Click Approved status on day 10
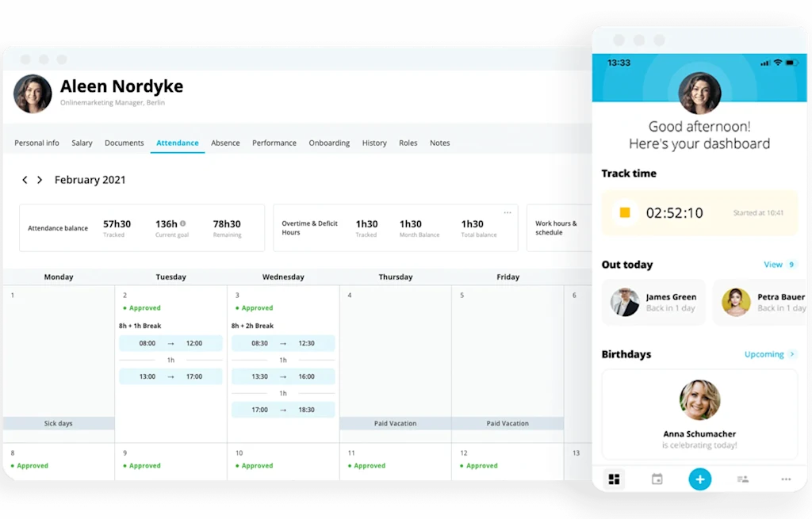The width and height of the screenshot is (812, 519). (255, 466)
